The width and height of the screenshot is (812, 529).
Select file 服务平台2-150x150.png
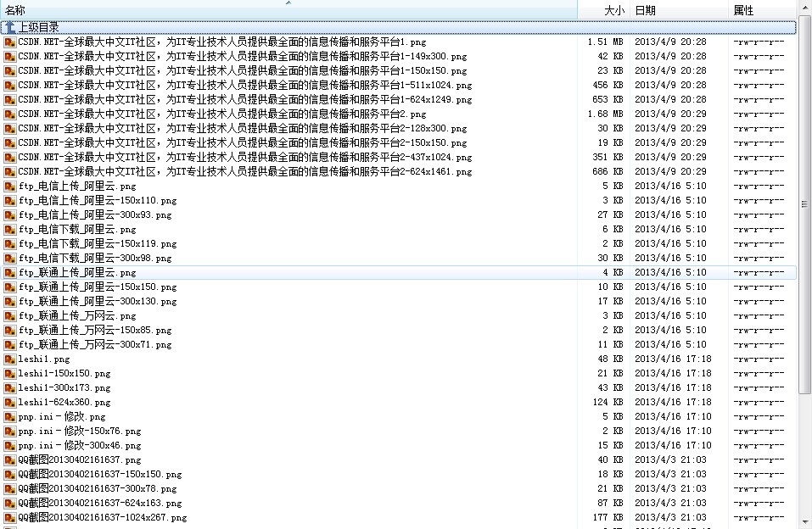[243, 143]
